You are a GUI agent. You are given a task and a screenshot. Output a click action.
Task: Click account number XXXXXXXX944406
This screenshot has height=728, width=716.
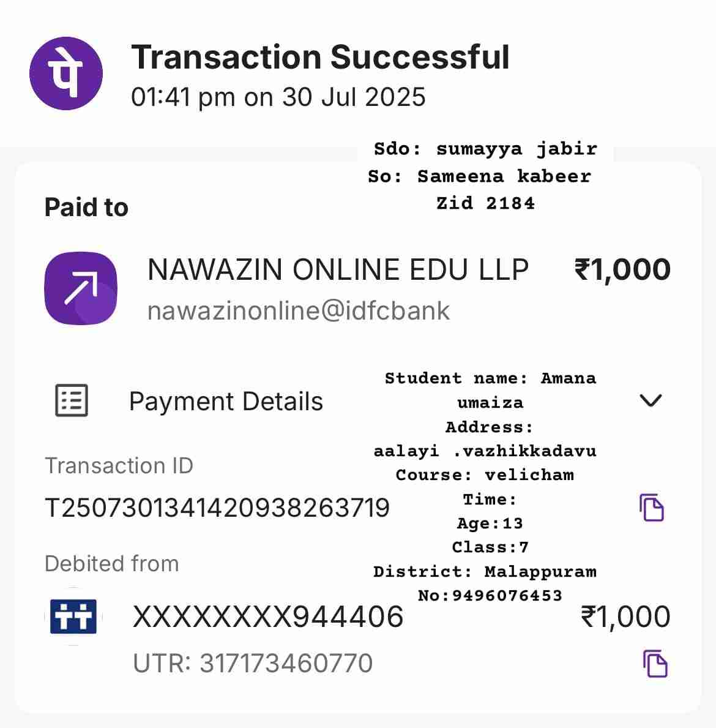click(268, 617)
